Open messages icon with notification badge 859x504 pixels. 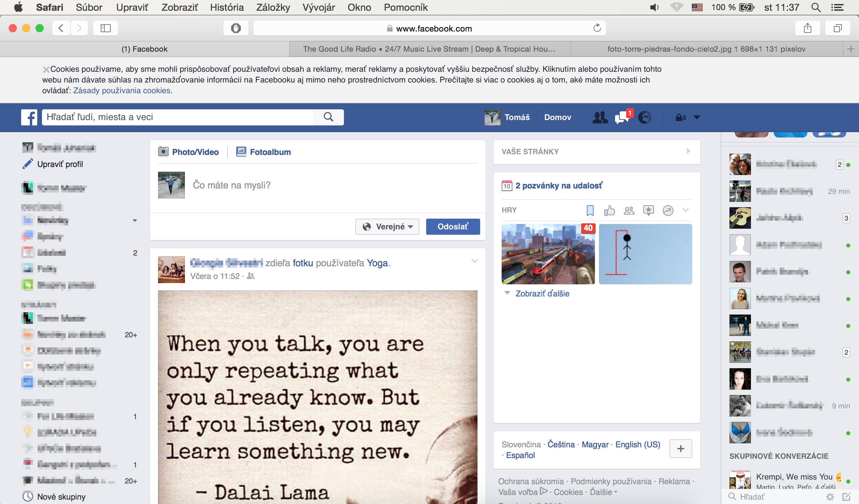(x=622, y=117)
